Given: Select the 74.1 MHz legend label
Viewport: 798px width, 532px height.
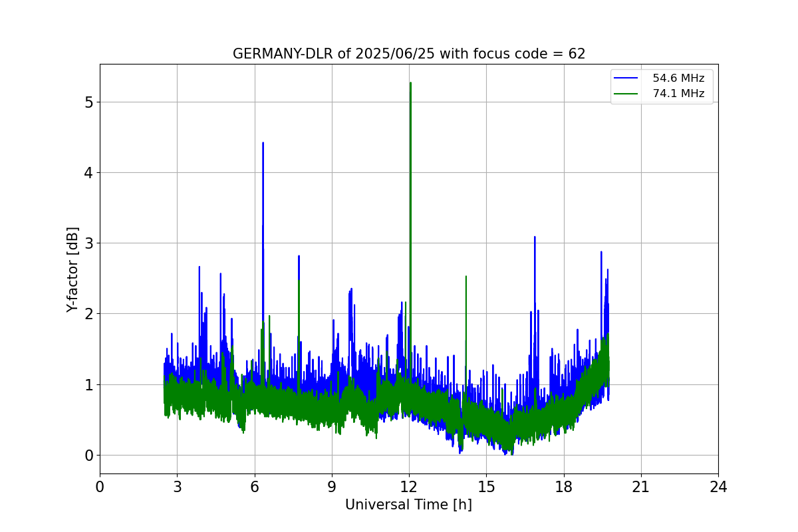Looking at the screenshot, I should [x=678, y=94].
